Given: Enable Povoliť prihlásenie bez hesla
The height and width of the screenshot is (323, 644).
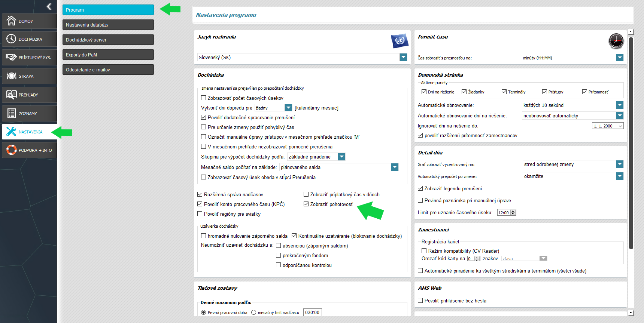Looking at the screenshot, I should [420, 301].
